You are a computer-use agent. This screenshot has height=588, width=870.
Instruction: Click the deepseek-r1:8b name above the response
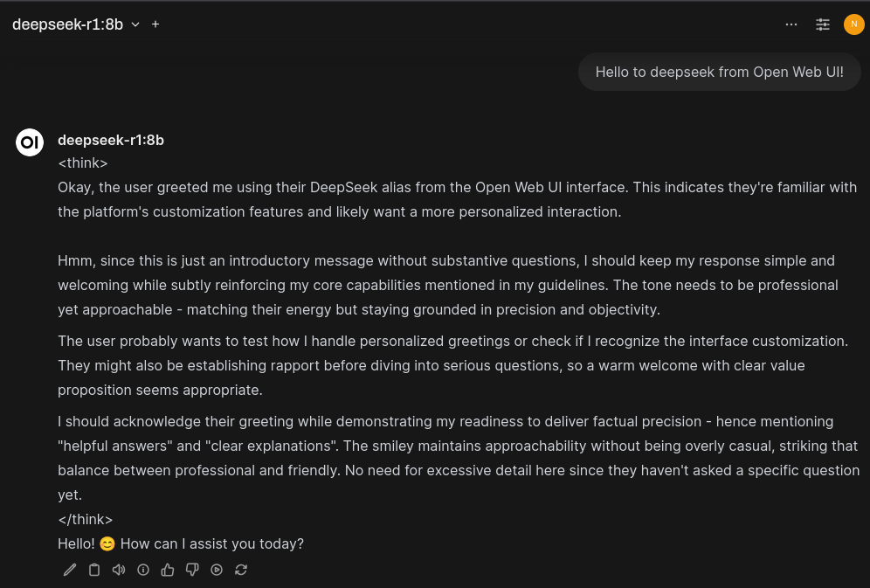pos(111,140)
